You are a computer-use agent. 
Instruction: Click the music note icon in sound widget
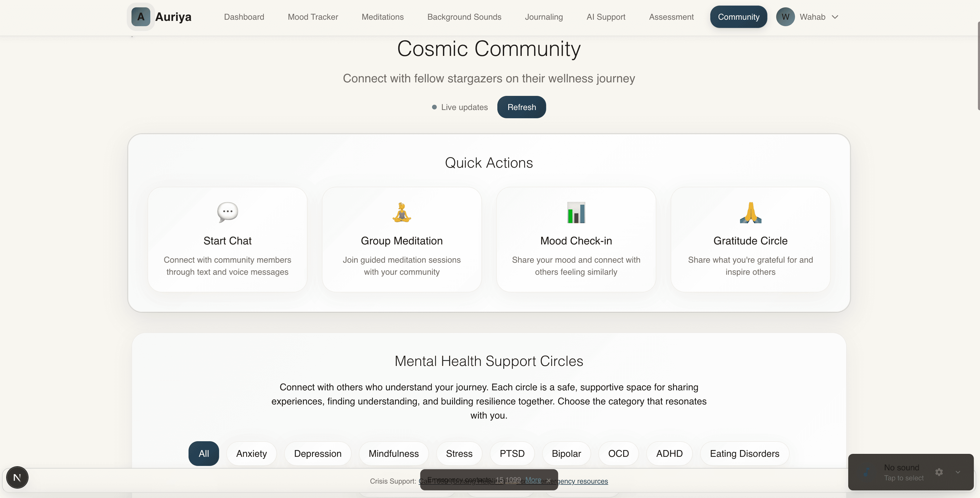click(867, 472)
